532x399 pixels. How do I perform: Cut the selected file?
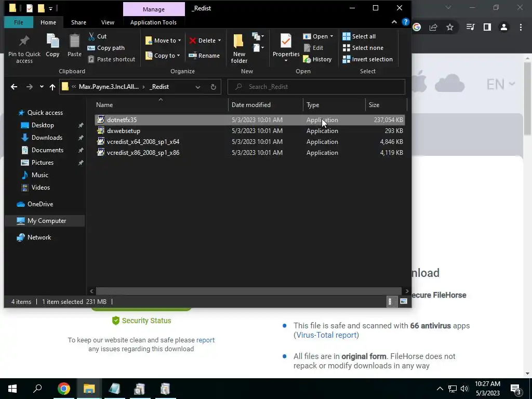click(97, 36)
